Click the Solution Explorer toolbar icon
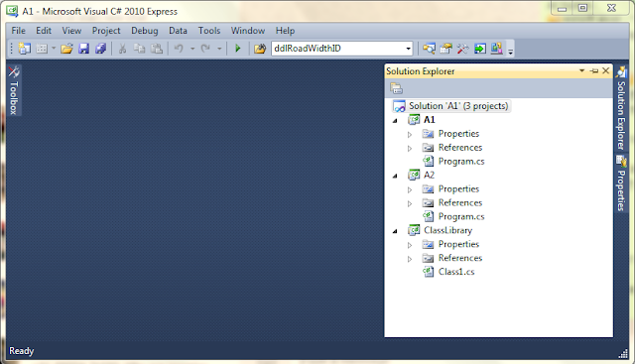The height and width of the screenshot is (364, 635). point(429,49)
